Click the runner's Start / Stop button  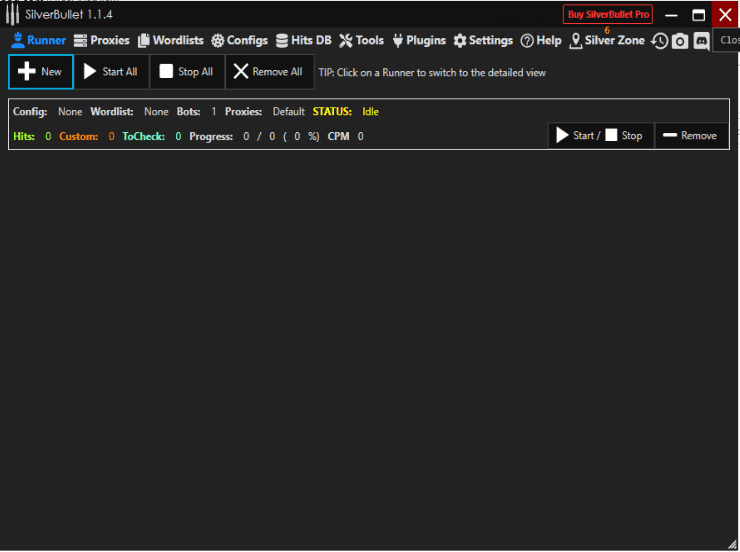coord(601,136)
